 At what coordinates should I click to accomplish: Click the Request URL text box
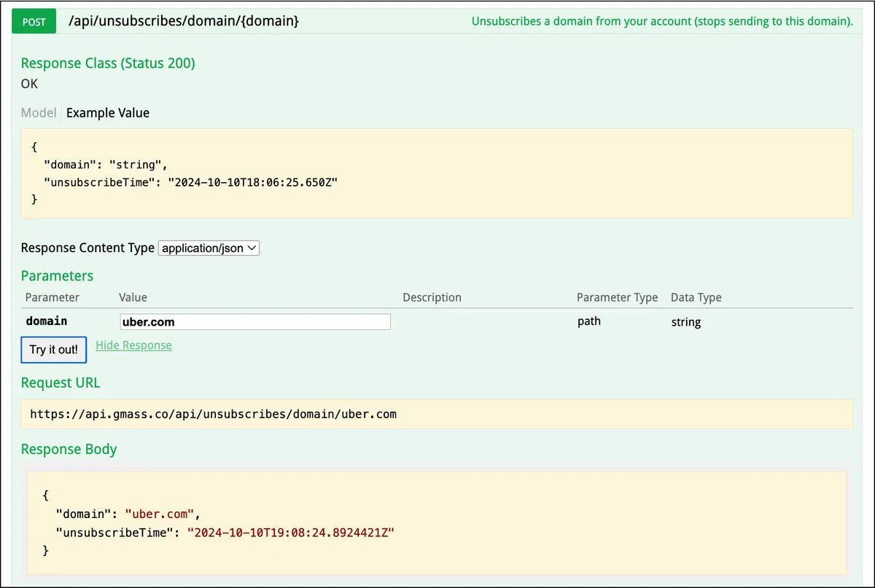click(437, 414)
